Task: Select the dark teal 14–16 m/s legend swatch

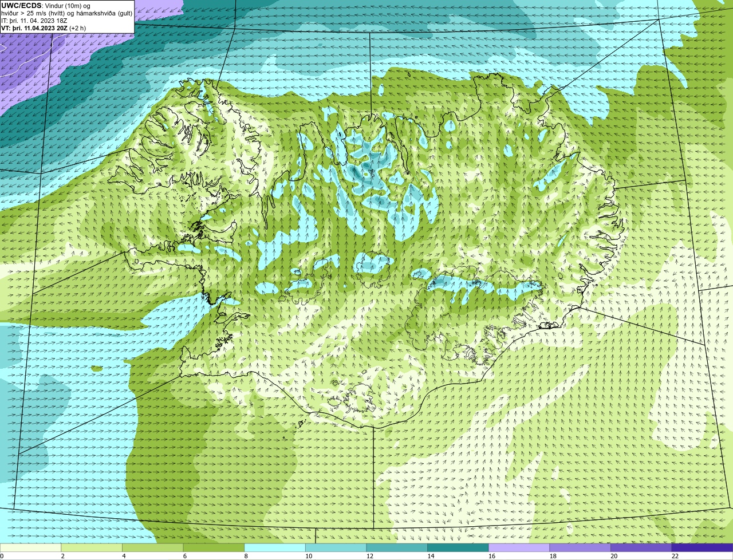Action: pyautogui.click(x=458, y=548)
